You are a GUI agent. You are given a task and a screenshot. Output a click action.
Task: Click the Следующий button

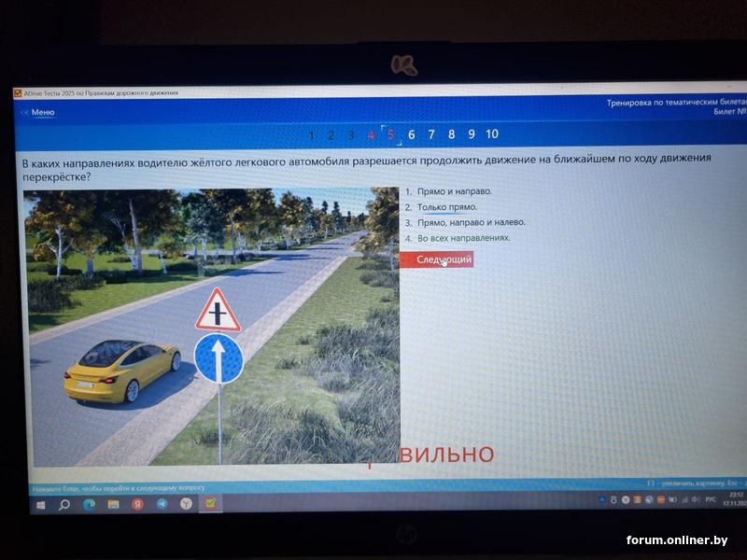(x=436, y=259)
